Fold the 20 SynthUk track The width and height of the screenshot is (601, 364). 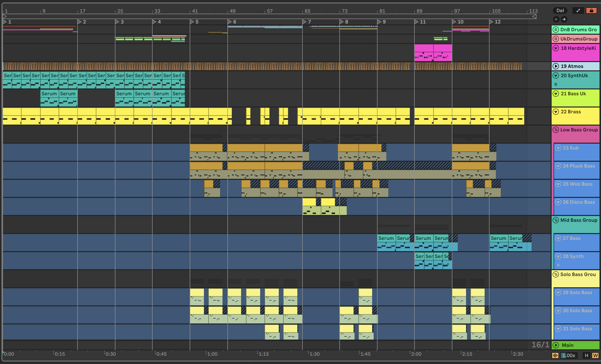[x=556, y=75]
